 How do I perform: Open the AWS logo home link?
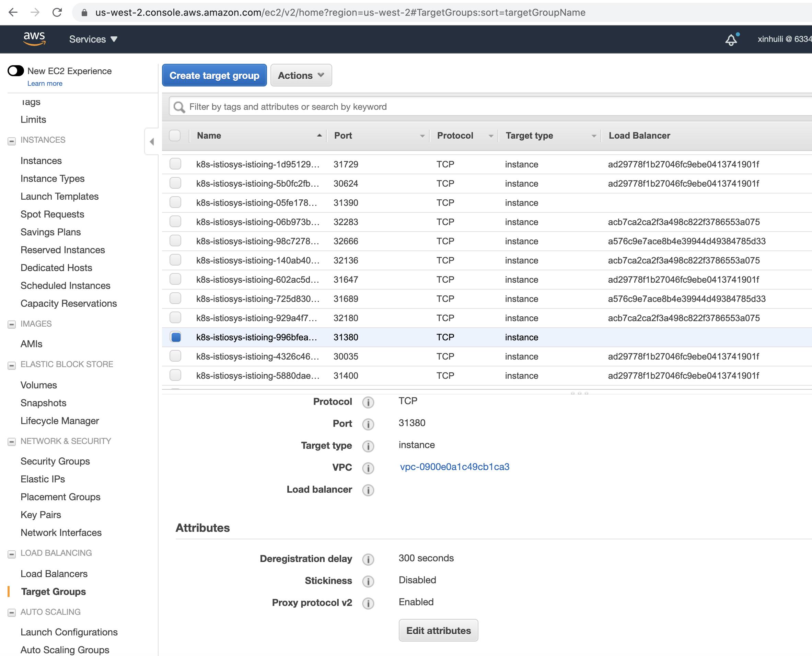click(34, 38)
